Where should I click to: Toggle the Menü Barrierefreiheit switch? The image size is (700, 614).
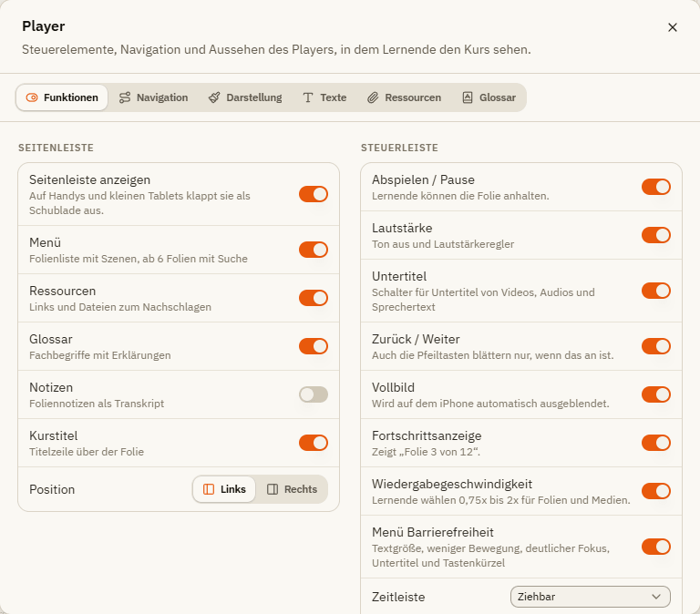pos(656,547)
